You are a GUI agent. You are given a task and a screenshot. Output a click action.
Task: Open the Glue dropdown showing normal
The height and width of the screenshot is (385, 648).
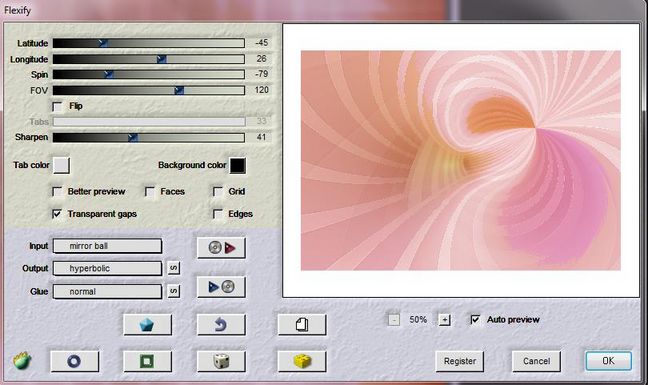pos(107,292)
